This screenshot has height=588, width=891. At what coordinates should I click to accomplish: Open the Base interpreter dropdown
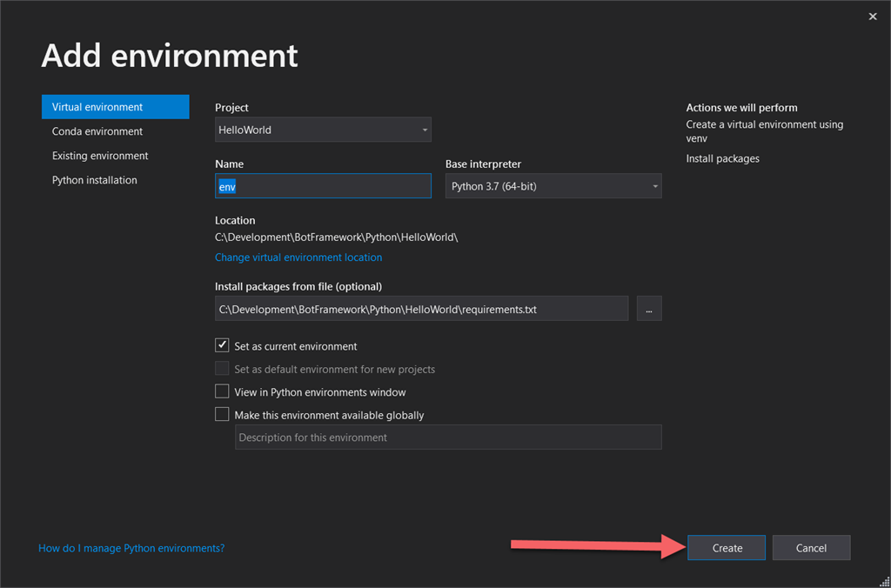pos(553,186)
